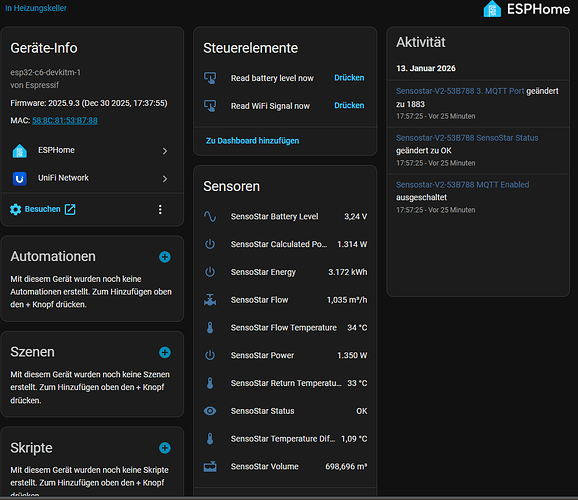Click the Firmware 2025.9.3 version text
The image size is (578, 500).
point(89,103)
